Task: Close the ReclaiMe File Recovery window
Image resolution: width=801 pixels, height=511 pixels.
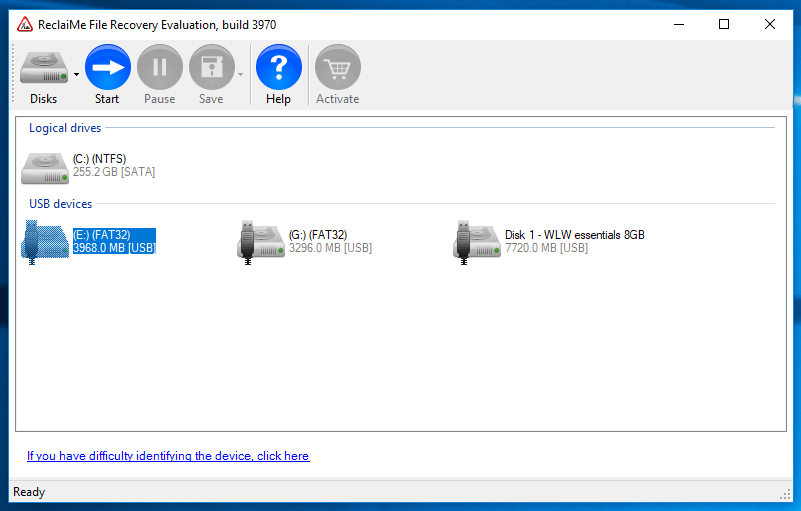Action: pyautogui.click(x=770, y=25)
